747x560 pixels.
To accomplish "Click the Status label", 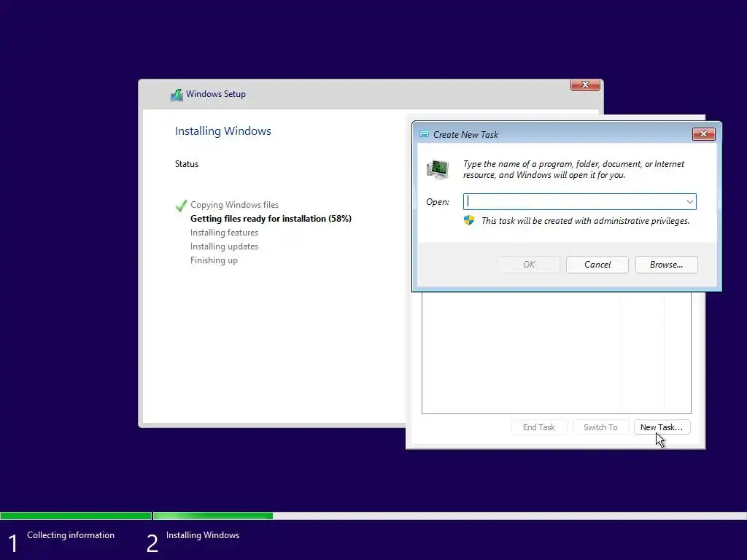I will tap(186, 164).
